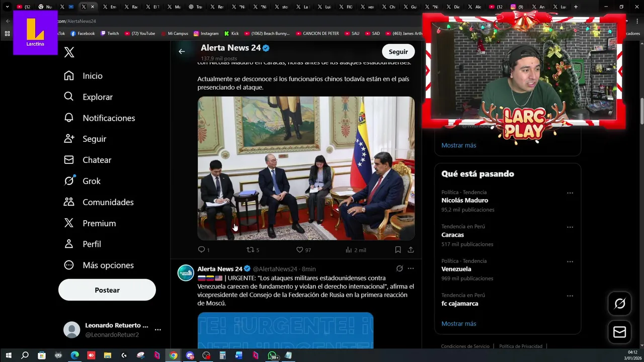Open Kick bookmark

(231, 34)
